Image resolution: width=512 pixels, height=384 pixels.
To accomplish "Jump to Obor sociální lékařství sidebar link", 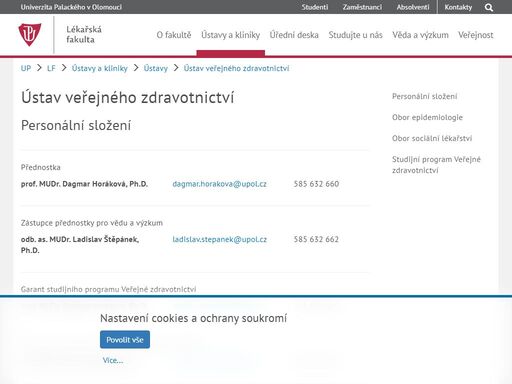I will 432,138.
